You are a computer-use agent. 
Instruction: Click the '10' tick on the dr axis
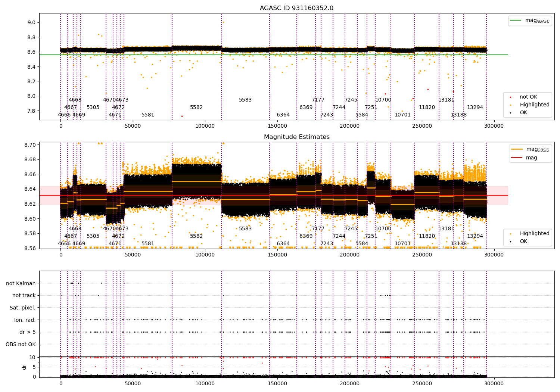point(32,357)
